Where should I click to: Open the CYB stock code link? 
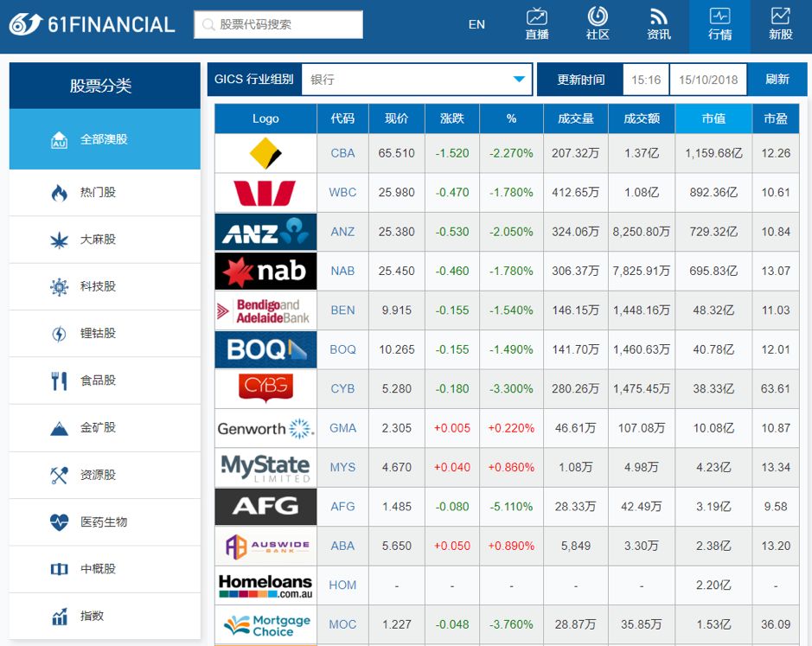click(x=342, y=388)
